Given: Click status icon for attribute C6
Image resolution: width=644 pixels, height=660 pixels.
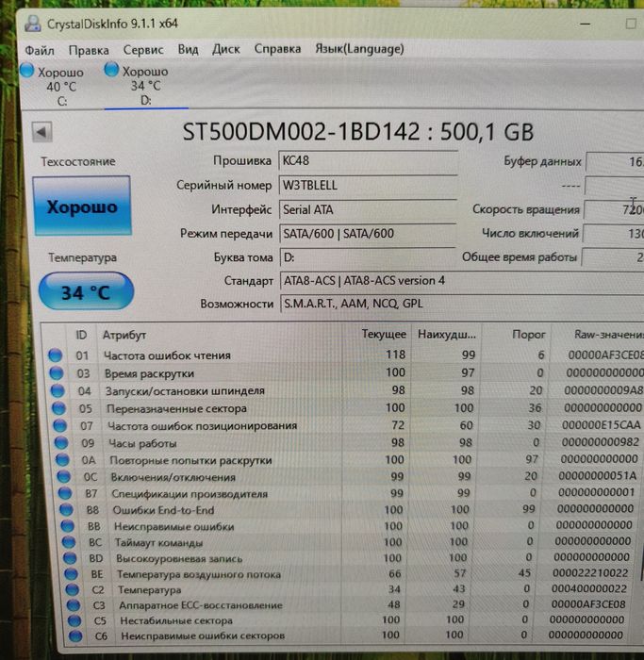Looking at the screenshot, I should 75,635.
